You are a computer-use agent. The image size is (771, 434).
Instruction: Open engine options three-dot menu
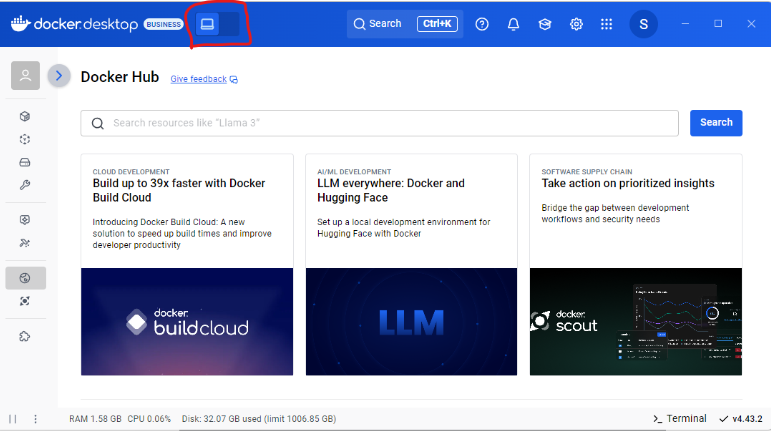36,419
